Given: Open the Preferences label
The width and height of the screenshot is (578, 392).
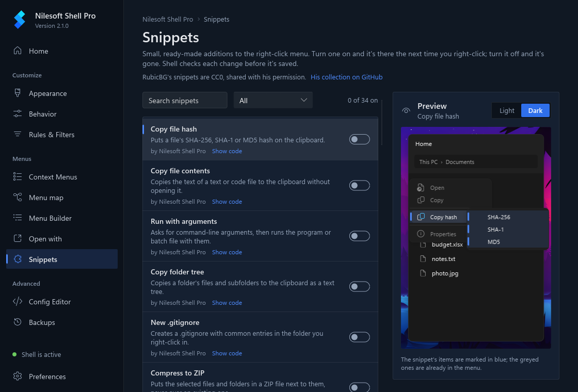Looking at the screenshot, I should [47, 377].
